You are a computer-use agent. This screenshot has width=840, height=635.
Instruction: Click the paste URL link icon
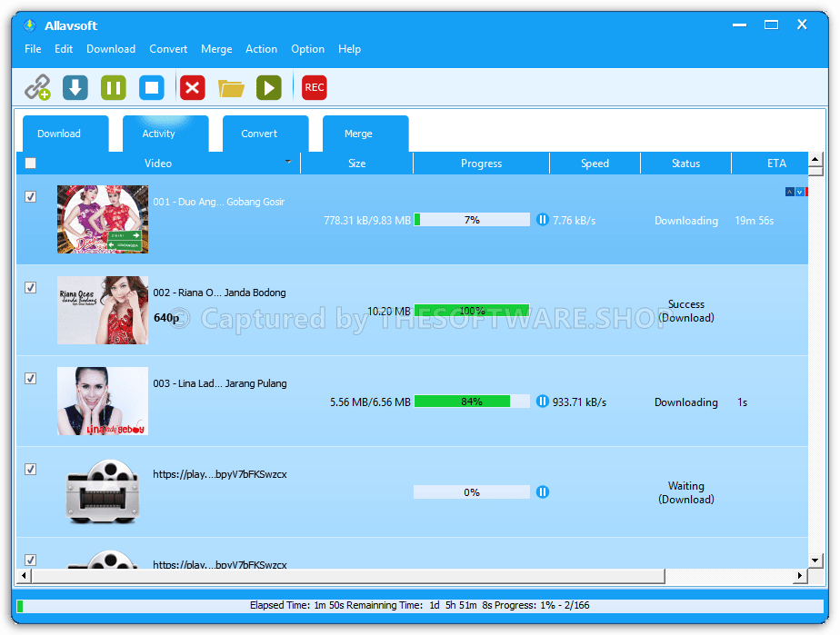tap(37, 88)
